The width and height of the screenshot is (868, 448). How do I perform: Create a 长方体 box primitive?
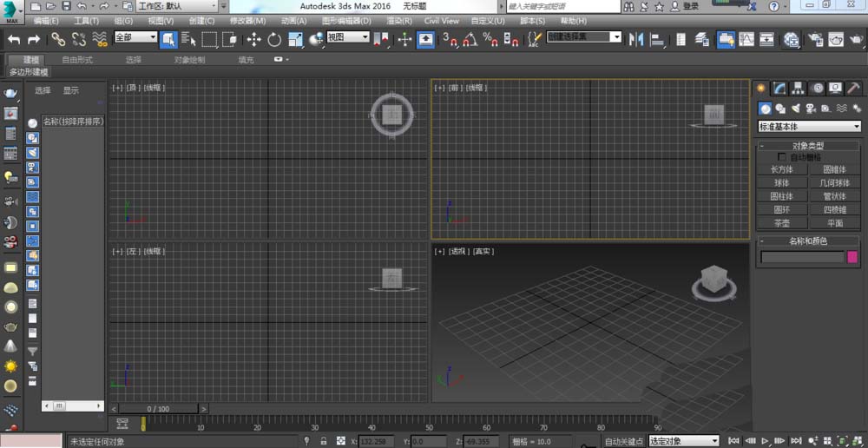(782, 169)
